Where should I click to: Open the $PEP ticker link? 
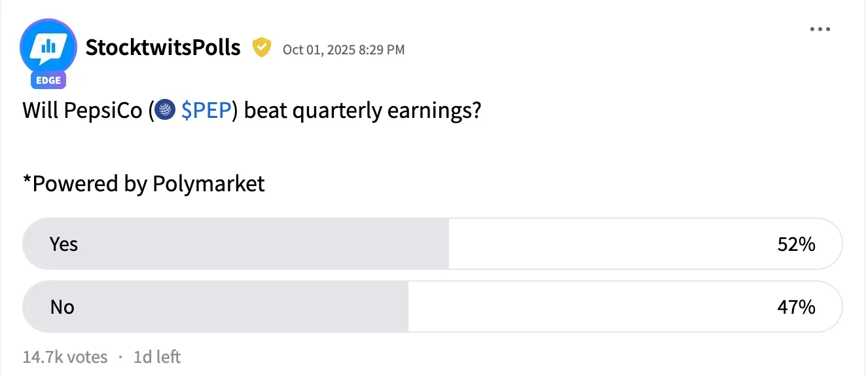206,111
